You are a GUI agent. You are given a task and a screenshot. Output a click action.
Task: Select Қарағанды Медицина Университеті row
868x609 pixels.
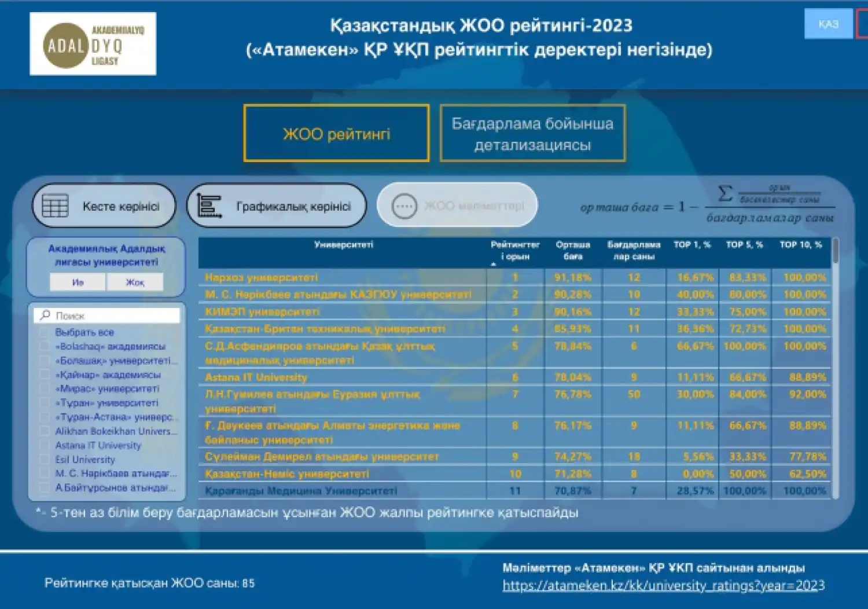tap(514, 491)
